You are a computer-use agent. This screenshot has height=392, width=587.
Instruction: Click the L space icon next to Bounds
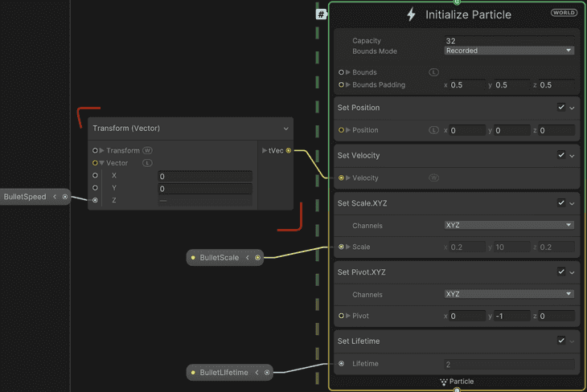[x=433, y=72]
